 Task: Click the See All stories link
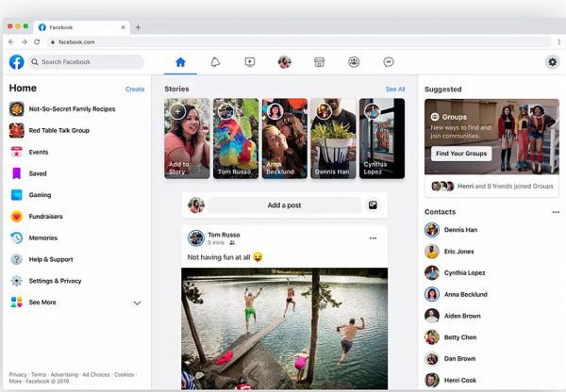(394, 90)
